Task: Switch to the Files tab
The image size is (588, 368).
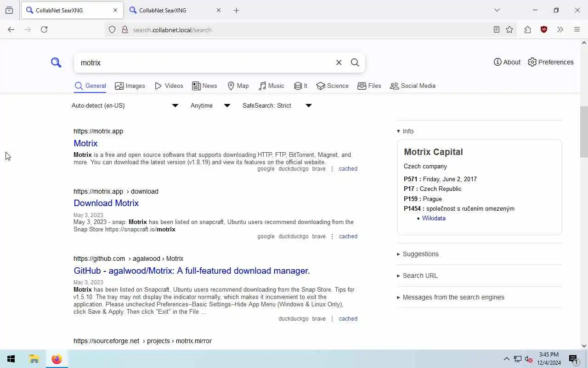Action: pyautogui.click(x=369, y=86)
